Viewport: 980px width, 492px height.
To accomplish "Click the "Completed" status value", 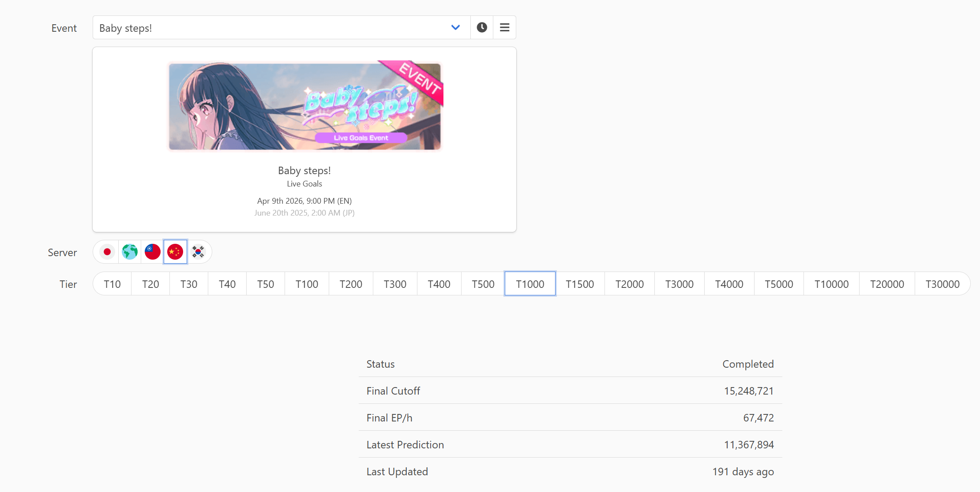I will coord(748,364).
